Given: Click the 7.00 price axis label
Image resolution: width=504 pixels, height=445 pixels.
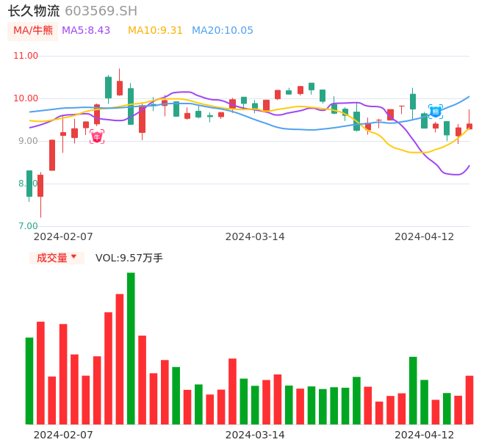Looking at the screenshot, I should [29, 226].
